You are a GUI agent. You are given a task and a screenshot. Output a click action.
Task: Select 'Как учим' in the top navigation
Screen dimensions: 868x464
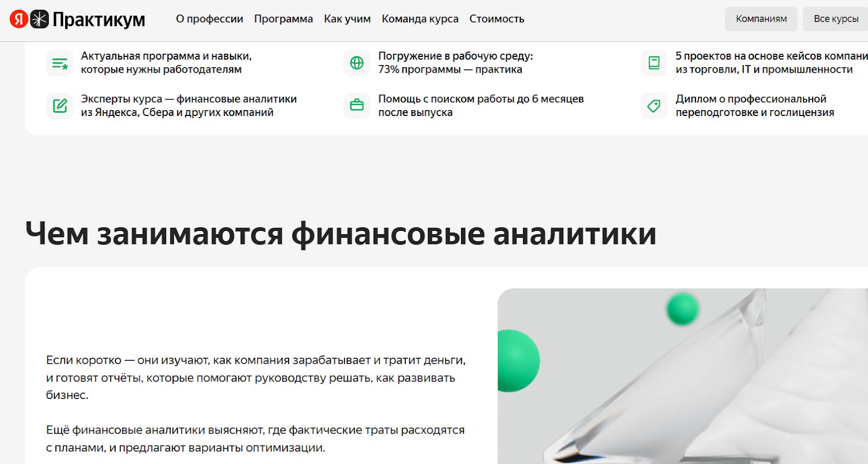347,19
